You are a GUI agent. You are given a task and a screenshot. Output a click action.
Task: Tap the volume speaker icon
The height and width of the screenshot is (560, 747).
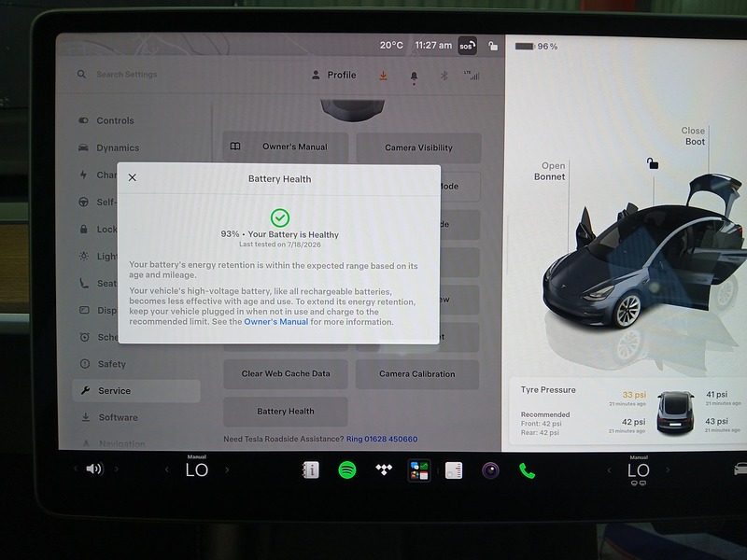coord(94,469)
